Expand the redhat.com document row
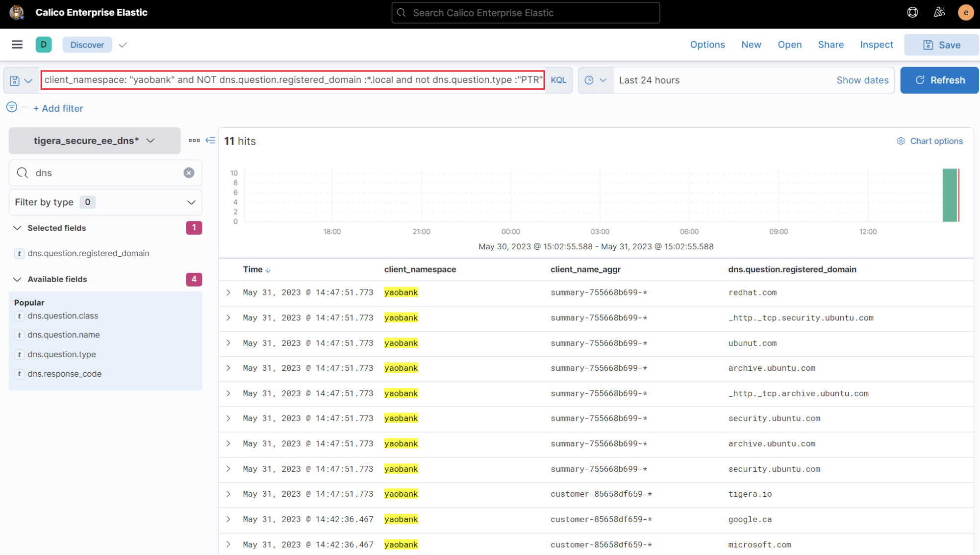Image resolution: width=980 pixels, height=555 pixels. pyautogui.click(x=228, y=292)
